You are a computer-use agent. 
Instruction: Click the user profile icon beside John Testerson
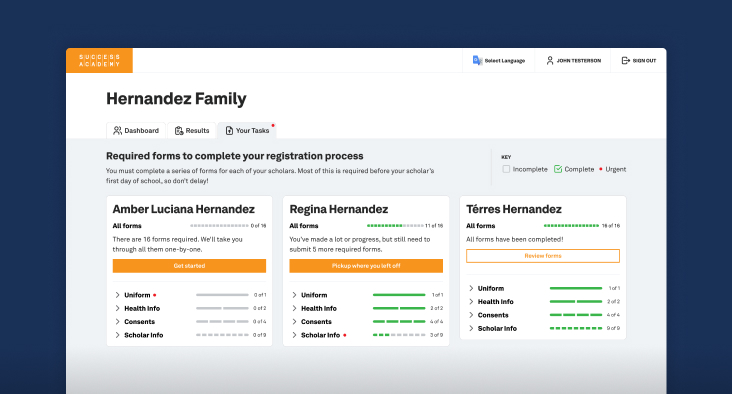pos(550,61)
